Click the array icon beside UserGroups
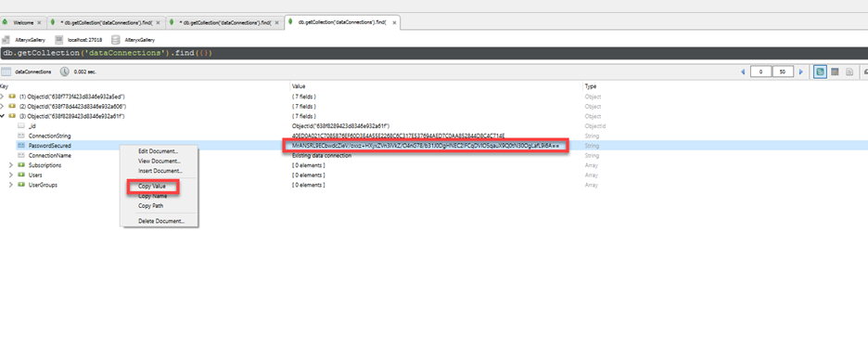Screen dimensions: 868x364 click(x=21, y=185)
